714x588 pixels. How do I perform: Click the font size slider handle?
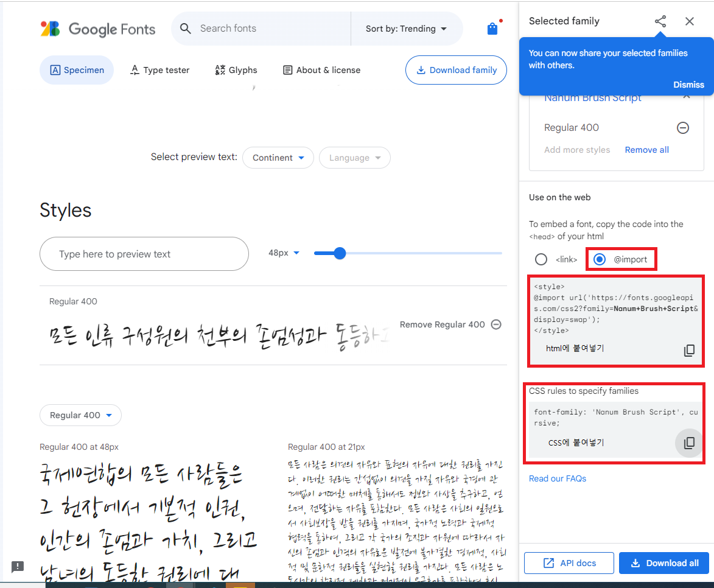340,253
